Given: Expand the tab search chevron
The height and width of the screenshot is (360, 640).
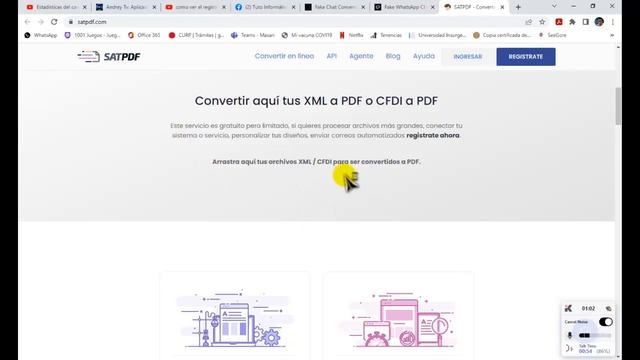Looking at the screenshot, I should pos(554,6).
